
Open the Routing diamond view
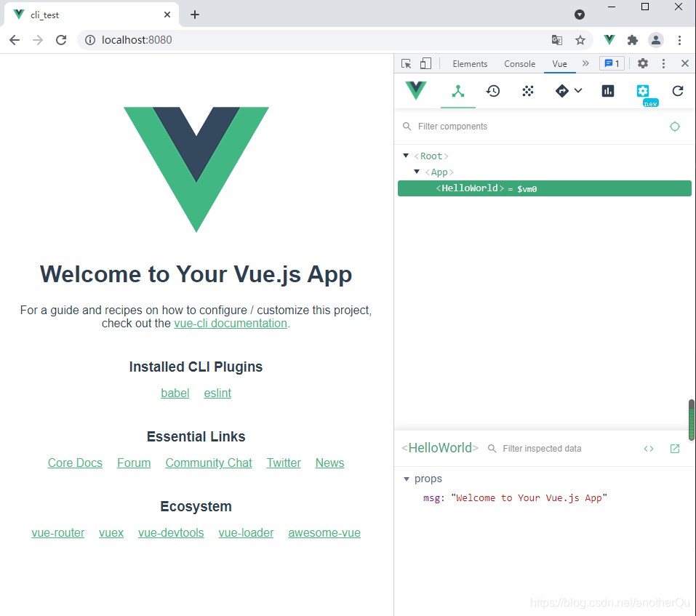(562, 91)
